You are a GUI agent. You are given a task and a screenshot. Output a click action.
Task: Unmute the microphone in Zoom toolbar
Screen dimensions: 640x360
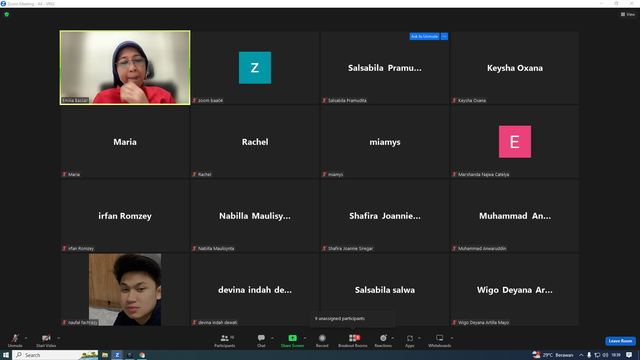click(x=15, y=340)
